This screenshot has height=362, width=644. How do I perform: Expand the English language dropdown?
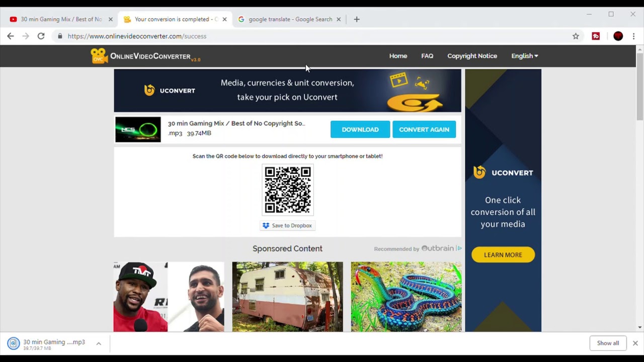pyautogui.click(x=525, y=56)
